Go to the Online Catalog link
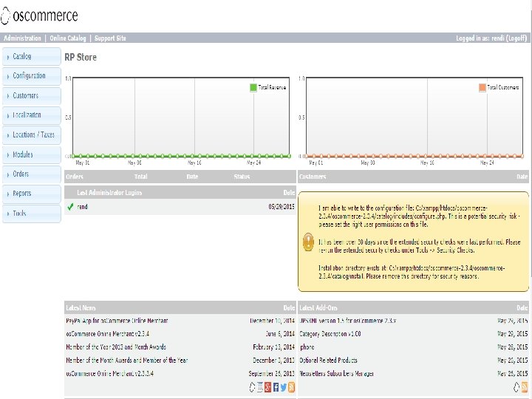 point(68,38)
